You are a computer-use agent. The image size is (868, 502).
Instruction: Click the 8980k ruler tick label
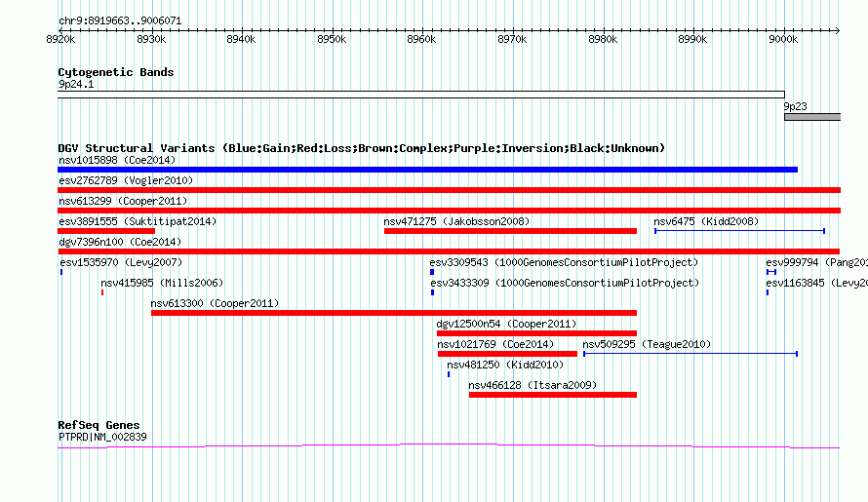tap(603, 39)
